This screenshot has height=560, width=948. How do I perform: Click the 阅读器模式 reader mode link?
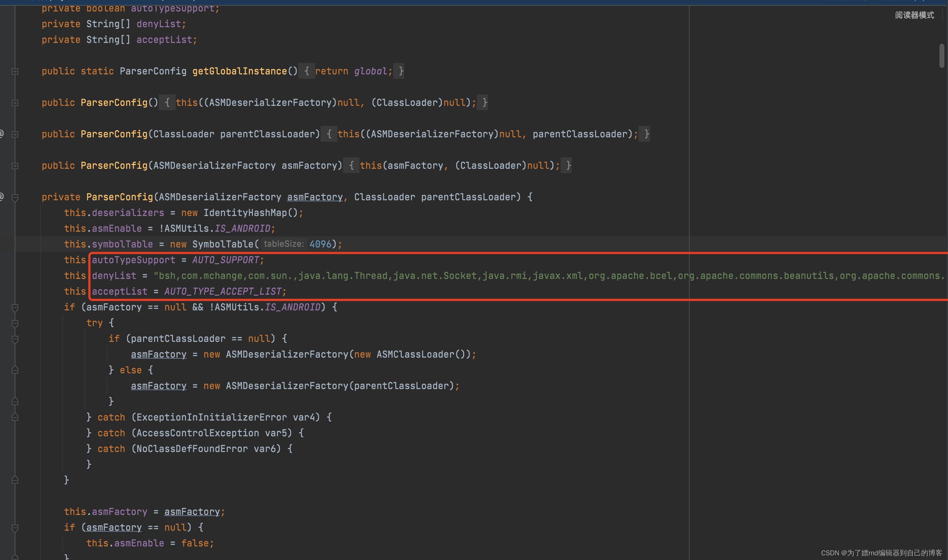(914, 15)
